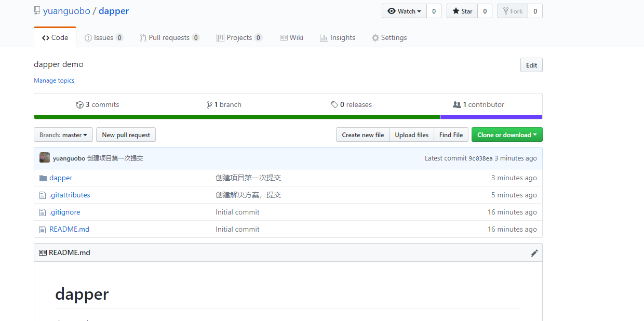644x321 pixels.
Task: Open the stargazers count next to Star
Action: (x=485, y=11)
